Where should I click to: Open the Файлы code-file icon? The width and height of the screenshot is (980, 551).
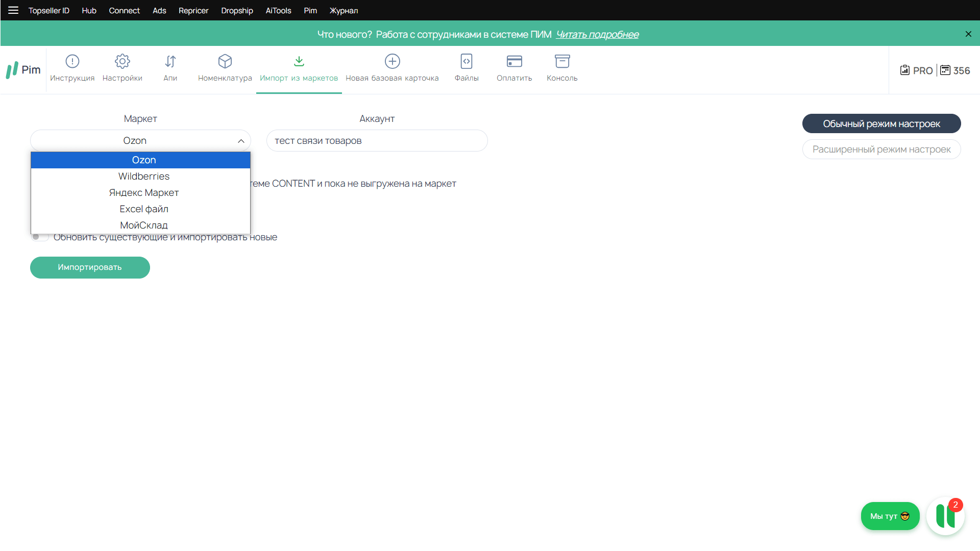(x=467, y=61)
